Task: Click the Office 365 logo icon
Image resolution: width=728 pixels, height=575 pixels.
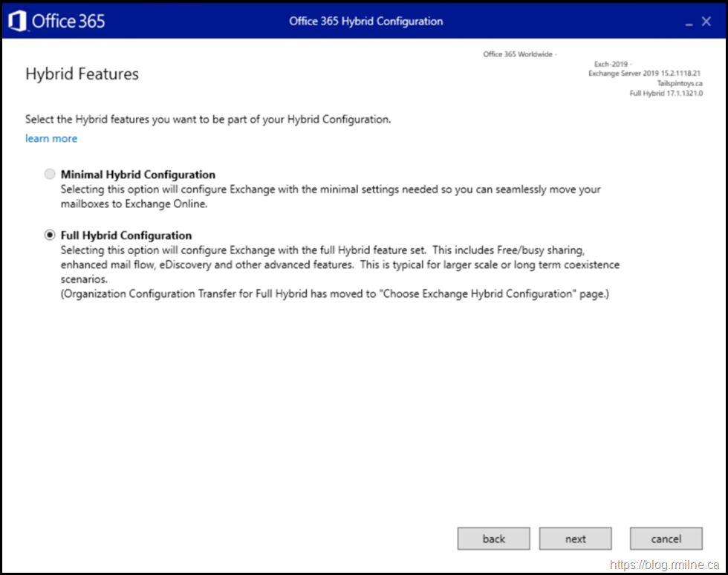Action: pyautogui.click(x=18, y=21)
